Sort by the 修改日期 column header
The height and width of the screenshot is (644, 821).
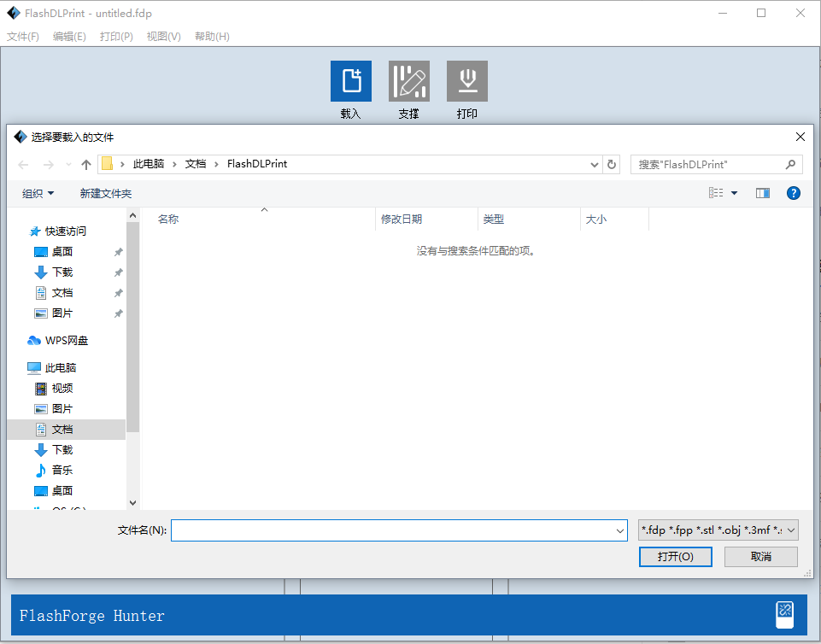pyautogui.click(x=402, y=220)
